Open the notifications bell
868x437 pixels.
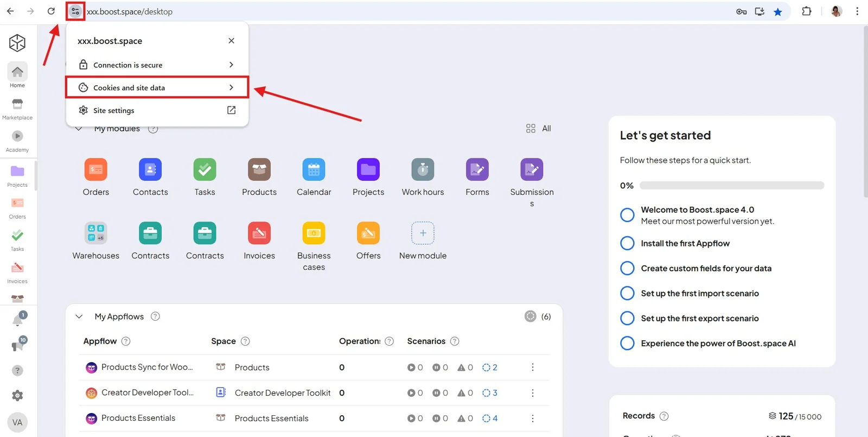coord(18,320)
